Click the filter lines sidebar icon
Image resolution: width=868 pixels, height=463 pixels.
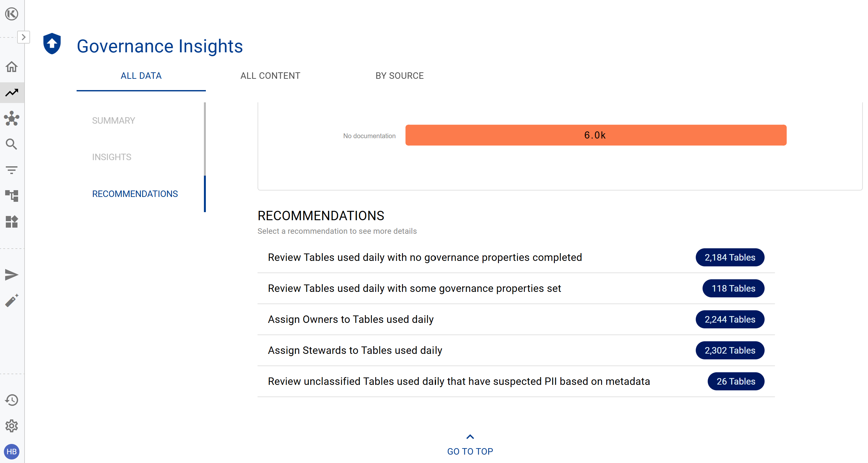click(x=12, y=170)
